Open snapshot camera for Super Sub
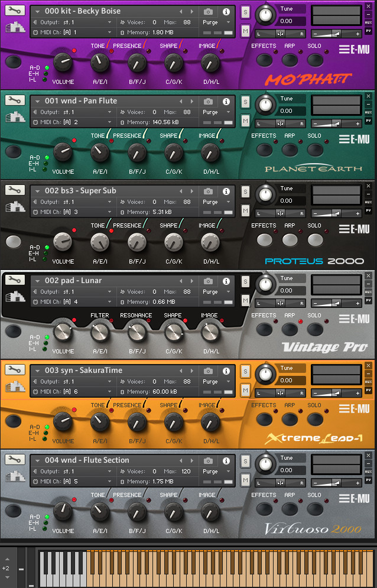Screen dimensions: 377x588 (208, 191)
